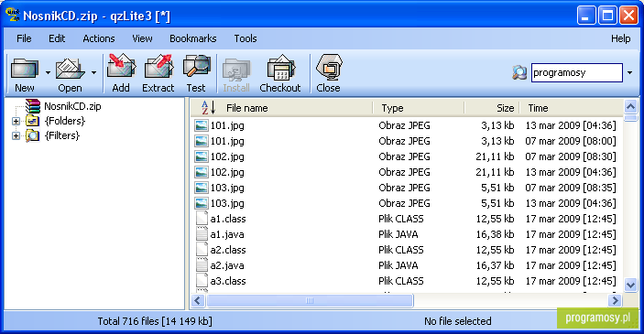Select 103.jpg dated 07 mar 2009 [08:35]
The height and width of the screenshot is (334, 644).
[407, 188]
